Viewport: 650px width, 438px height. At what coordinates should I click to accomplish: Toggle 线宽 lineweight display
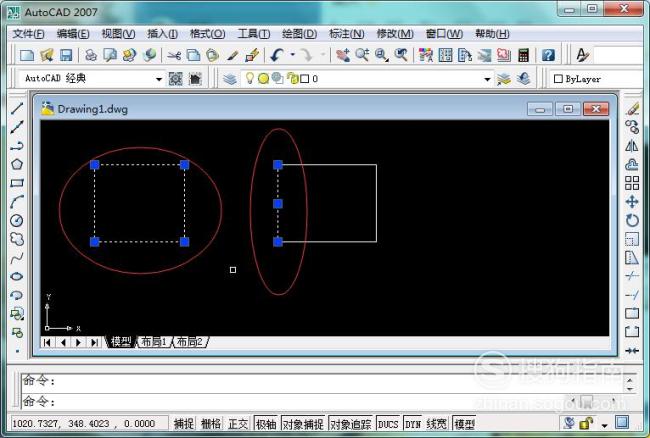click(x=436, y=423)
